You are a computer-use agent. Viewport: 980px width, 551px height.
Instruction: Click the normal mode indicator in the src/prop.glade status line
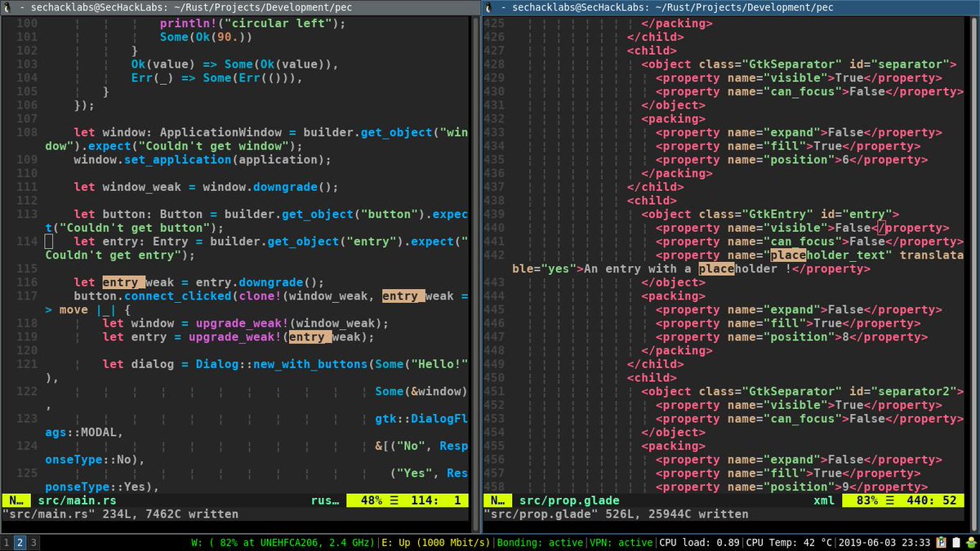498,500
